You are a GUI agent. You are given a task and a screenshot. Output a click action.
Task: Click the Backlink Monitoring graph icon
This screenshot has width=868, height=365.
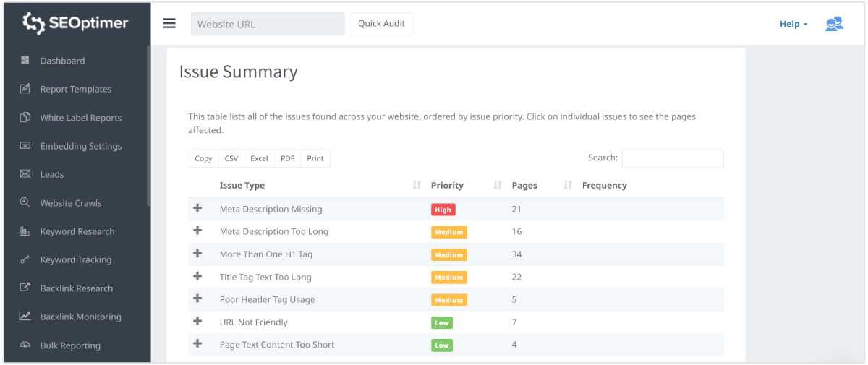(25, 317)
